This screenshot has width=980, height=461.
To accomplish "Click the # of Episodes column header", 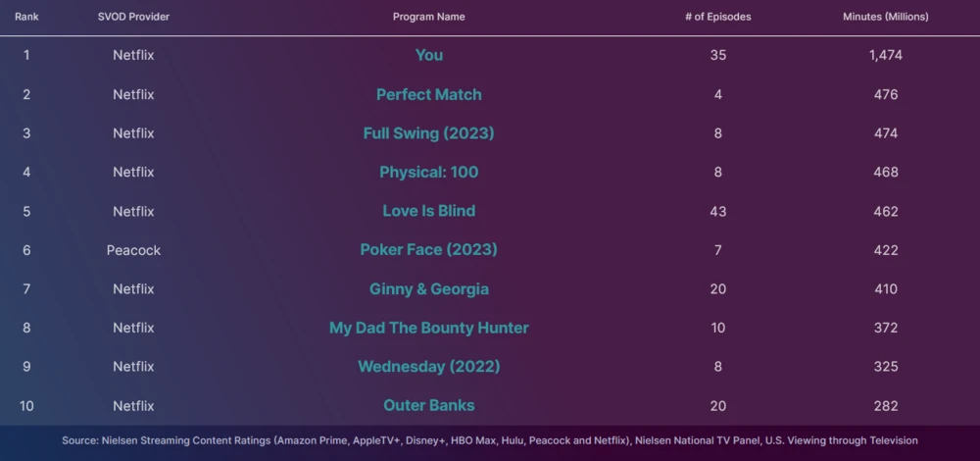I will tap(718, 17).
